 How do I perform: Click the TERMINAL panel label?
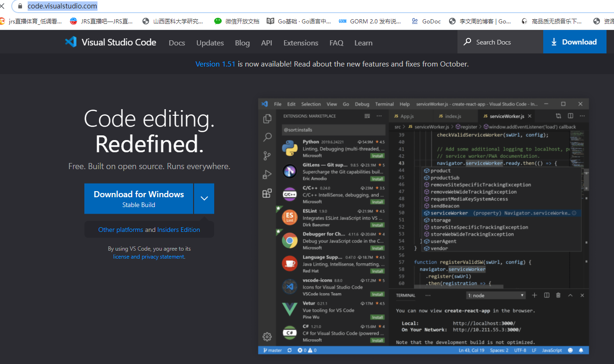coord(406,296)
